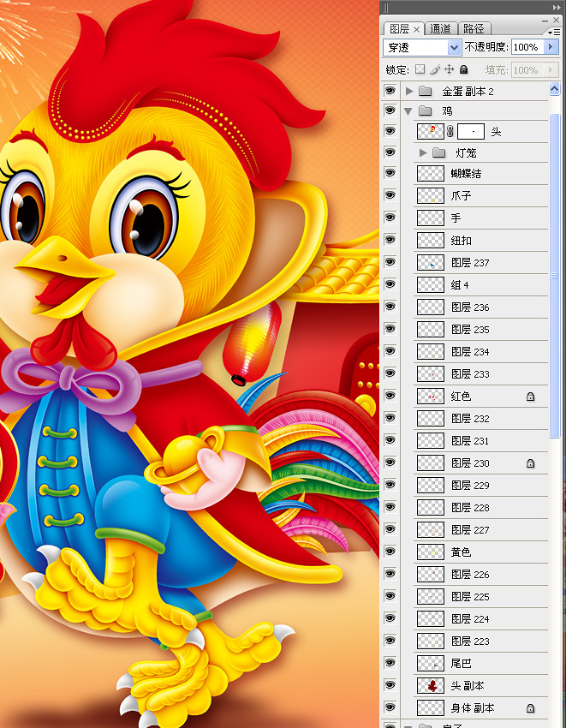Viewport: 566px width, 728px height.
Task: Click the 图层 237 thumbnail
Action: [431, 262]
